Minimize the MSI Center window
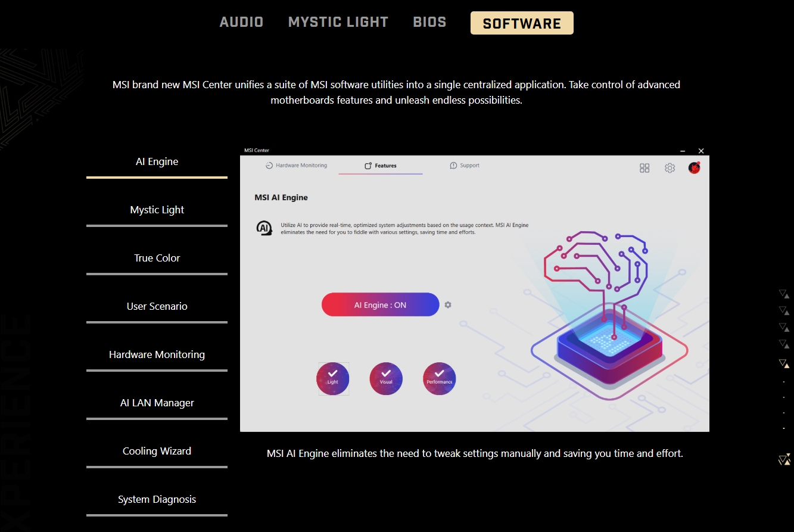Image resolution: width=794 pixels, height=532 pixels. [683, 151]
